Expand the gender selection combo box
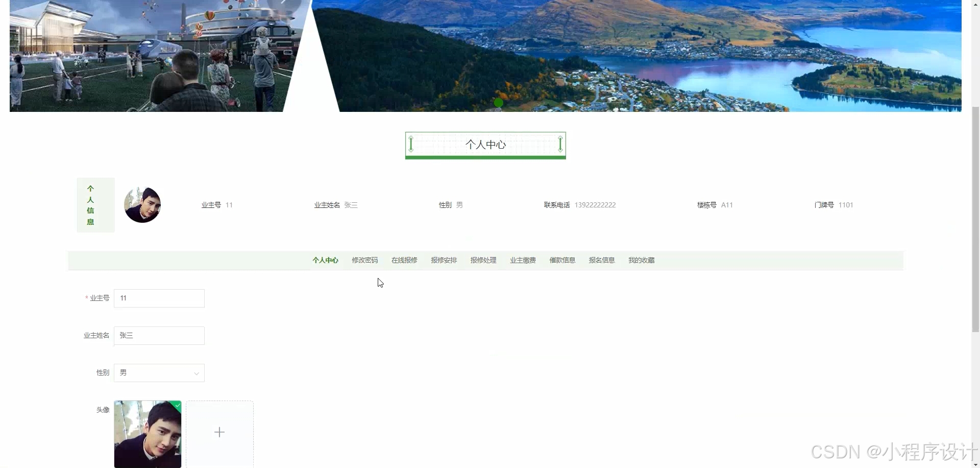 (x=158, y=372)
